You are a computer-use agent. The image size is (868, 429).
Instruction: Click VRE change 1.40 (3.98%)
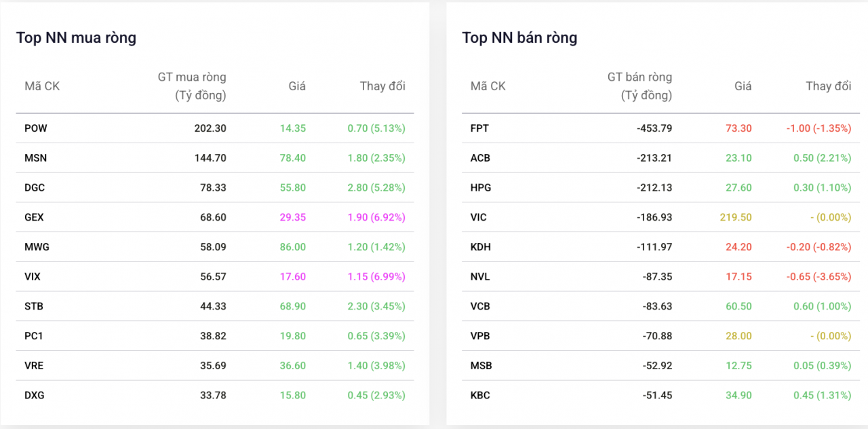[376, 366]
